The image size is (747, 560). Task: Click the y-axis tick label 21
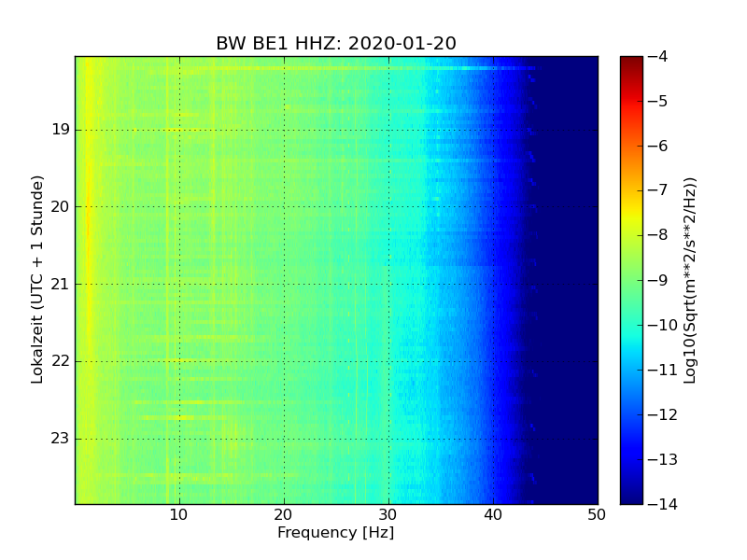61,285
